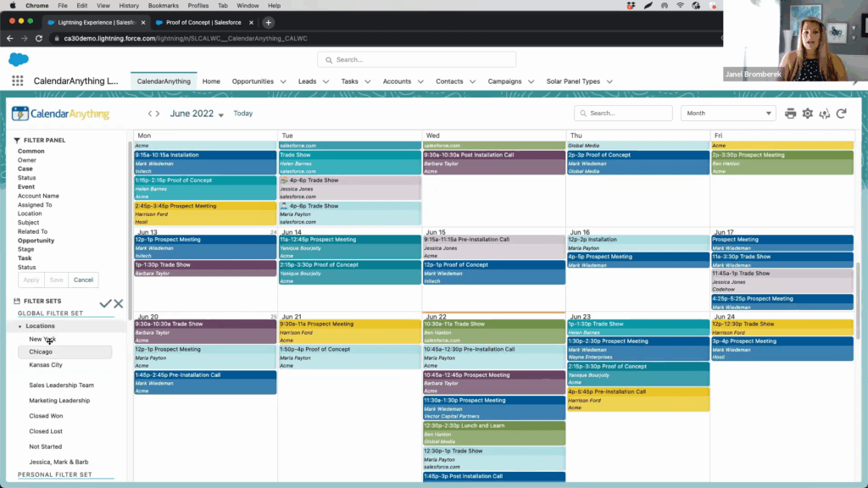Go to previous month arrow
This screenshot has height=488, width=868.
pos(150,114)
